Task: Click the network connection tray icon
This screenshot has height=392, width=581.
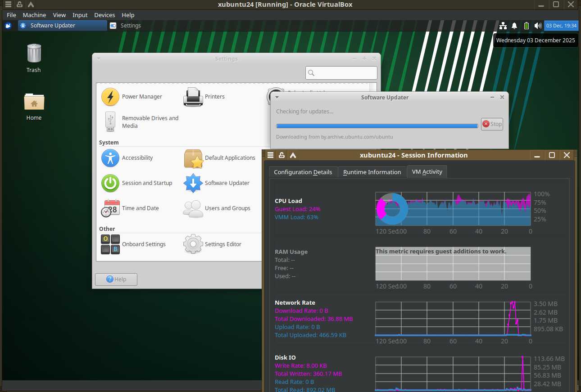Action: point(503,26)
